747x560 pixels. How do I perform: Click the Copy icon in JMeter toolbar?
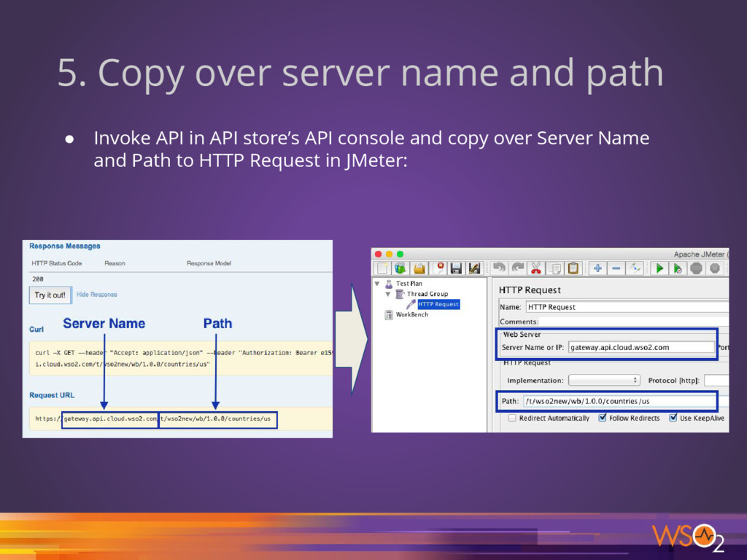[555, 268]
